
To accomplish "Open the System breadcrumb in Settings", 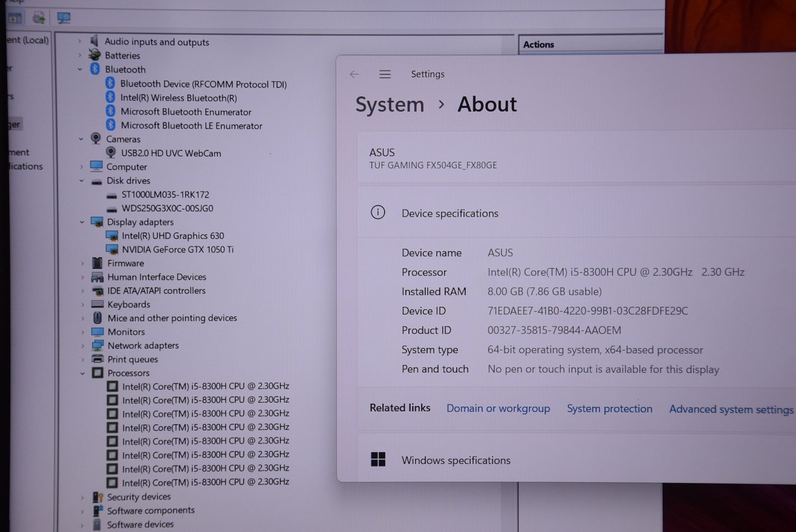I will 390,104.
